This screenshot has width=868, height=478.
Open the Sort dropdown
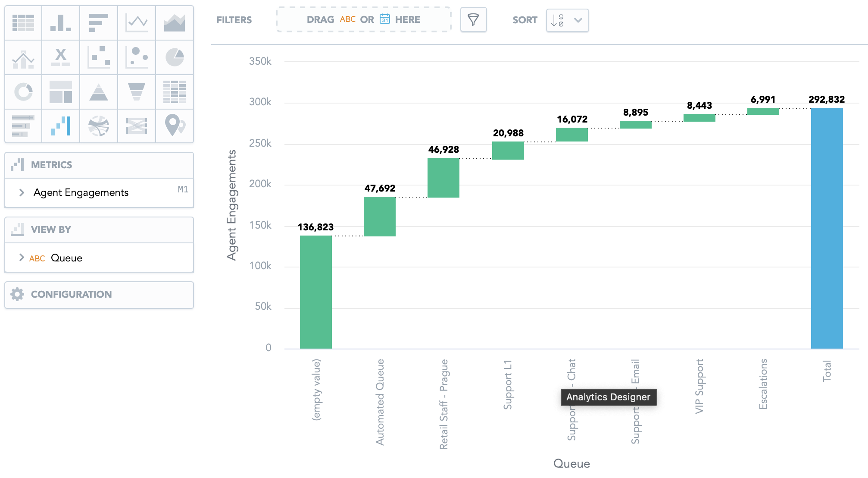[x=567, y=20]
